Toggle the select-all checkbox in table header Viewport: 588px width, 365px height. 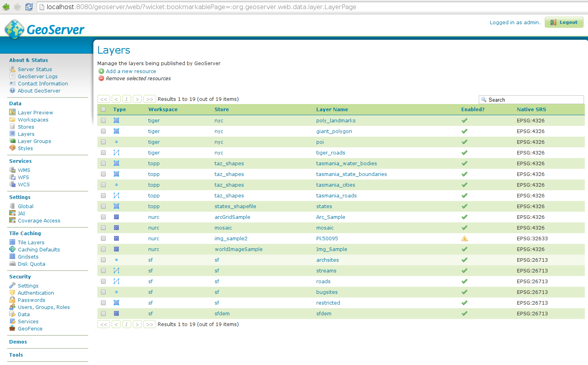pyautogui.click(x=103, y=110)
